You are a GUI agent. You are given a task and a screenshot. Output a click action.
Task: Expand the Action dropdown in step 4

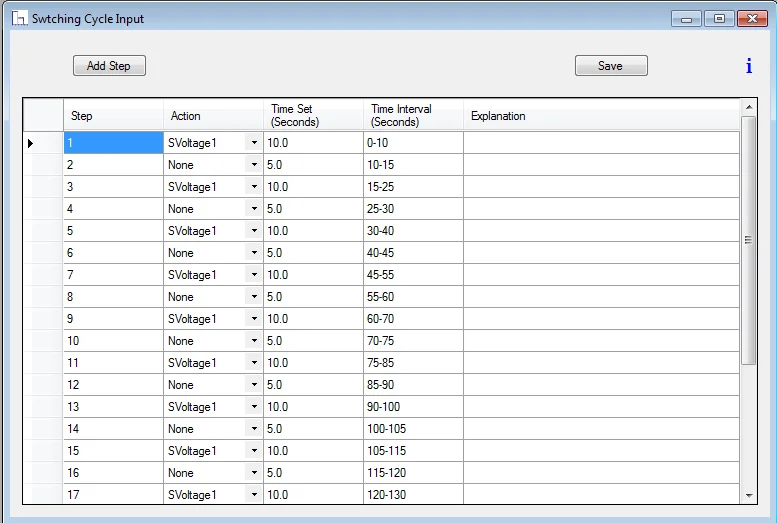tap(254, 209)
